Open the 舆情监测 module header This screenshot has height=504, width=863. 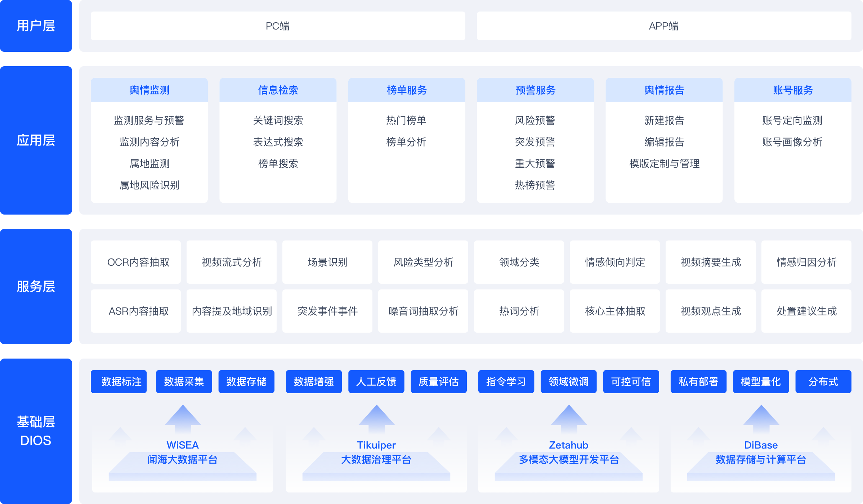[149, 90]
